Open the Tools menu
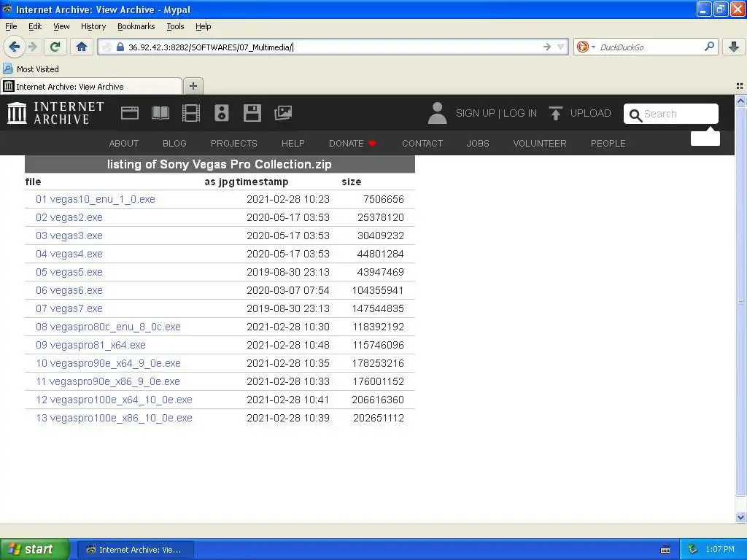Screen dimensions: 747x560 pos(175,26)
